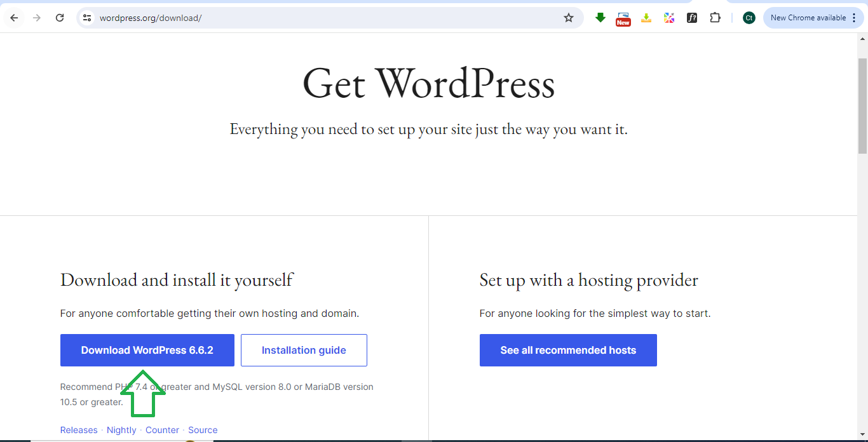Viewport: 868px width, 442px height.
Task: Open the Counter link
Action: (162, 430)
